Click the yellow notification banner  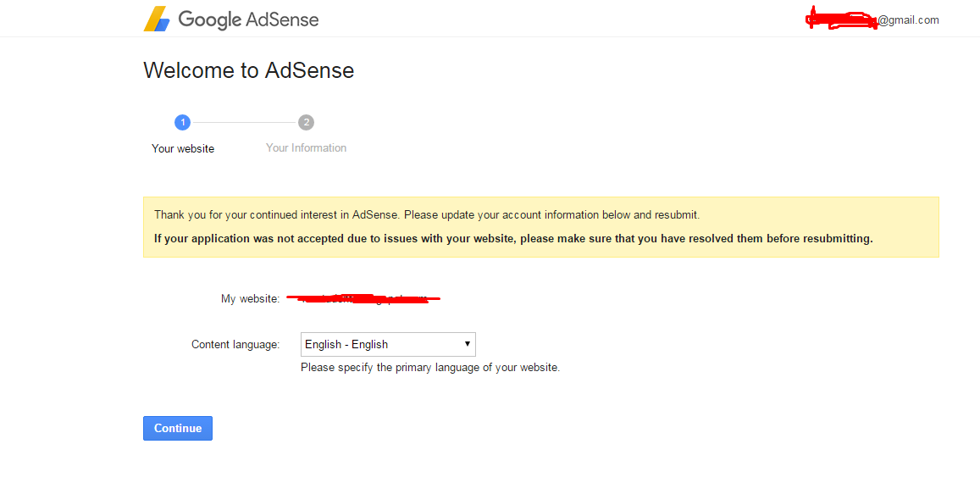542,226
